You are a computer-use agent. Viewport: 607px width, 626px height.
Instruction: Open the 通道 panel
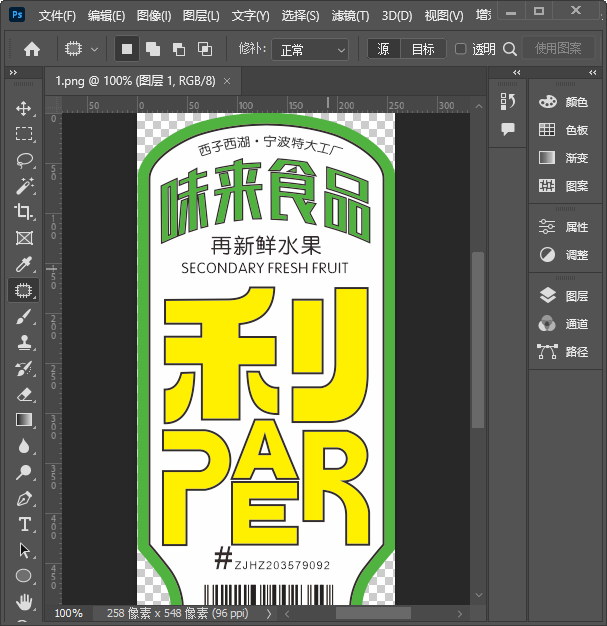click(x=564, y=324)
